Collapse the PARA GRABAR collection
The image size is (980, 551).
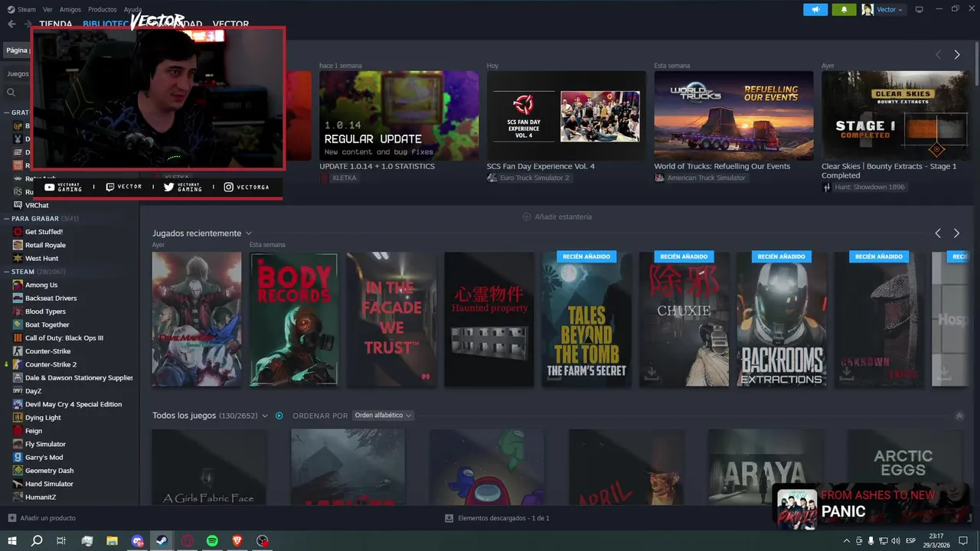tap(7, 218)
